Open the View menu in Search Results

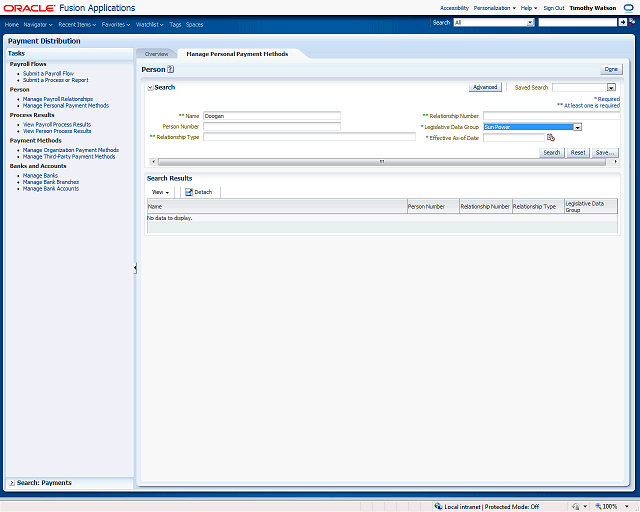click(x=160, y=191)
